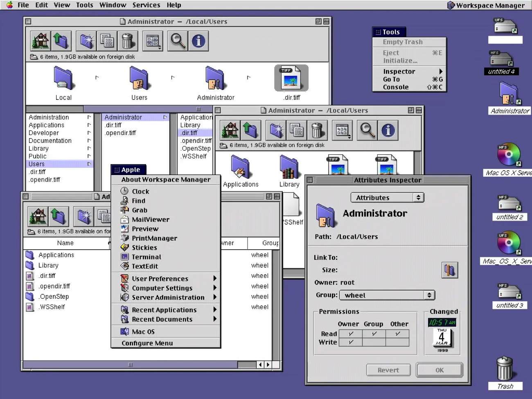Open the Attributes popup in the Inspector
This screenshot has width=532, height=399.
pyautogui.click(x=387, y=198)
